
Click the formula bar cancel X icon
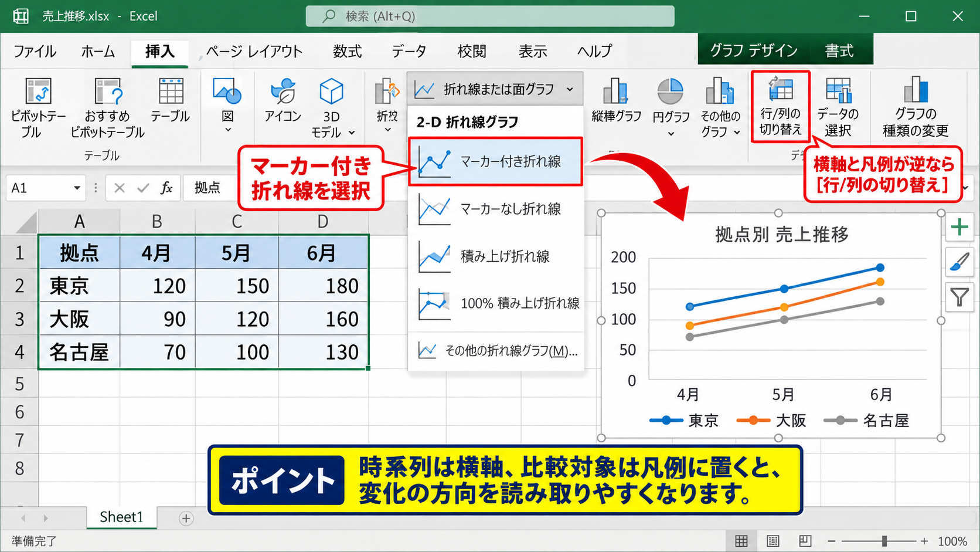coord(120,188)
